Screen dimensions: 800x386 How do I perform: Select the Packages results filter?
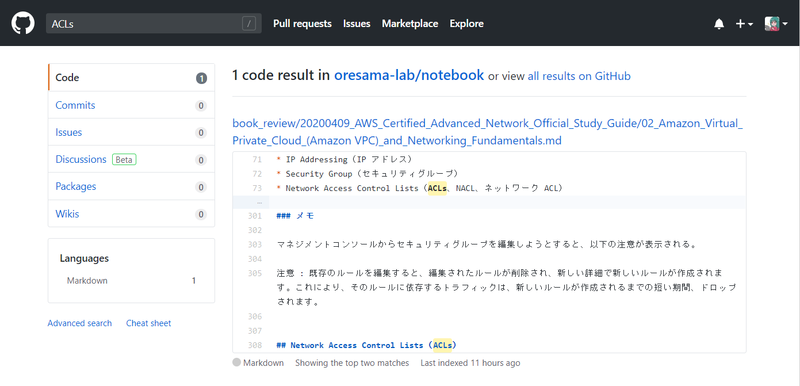tap(131, 186)
